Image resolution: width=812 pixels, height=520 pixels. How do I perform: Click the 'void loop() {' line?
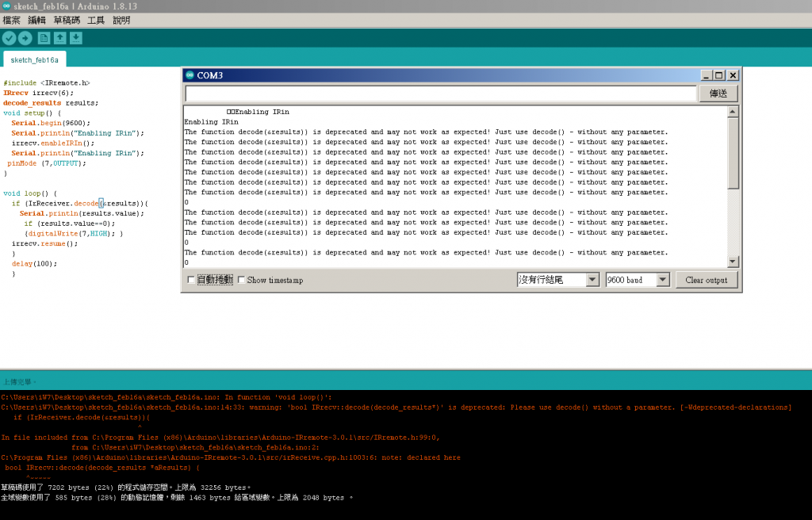(30, 193)
